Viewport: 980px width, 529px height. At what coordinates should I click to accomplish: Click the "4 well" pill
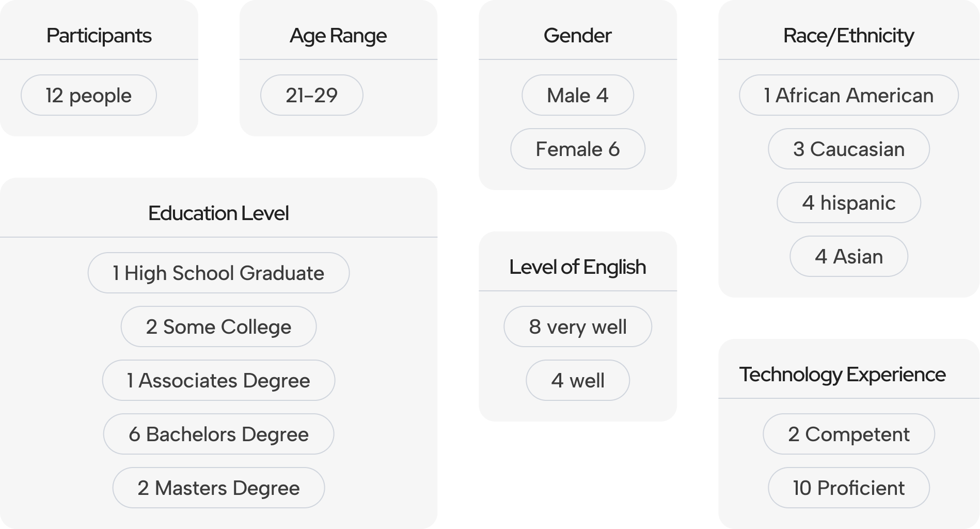tap(577, 381)
